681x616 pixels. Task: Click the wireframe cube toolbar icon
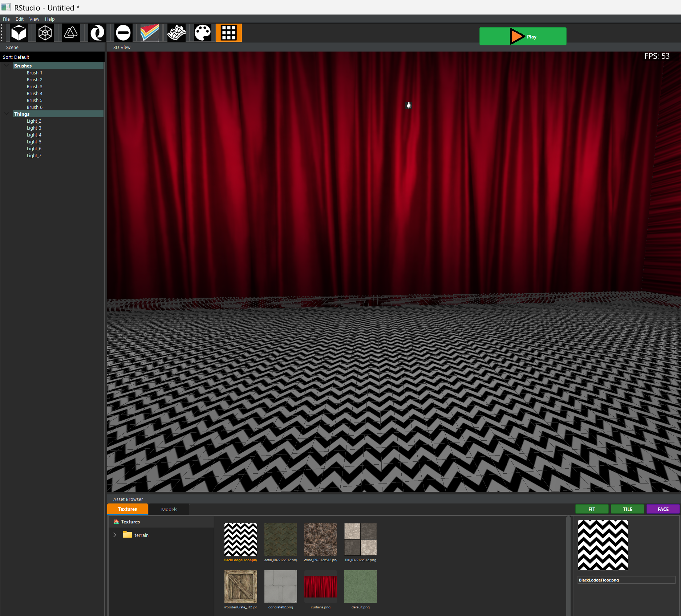(x=45, y=33)
